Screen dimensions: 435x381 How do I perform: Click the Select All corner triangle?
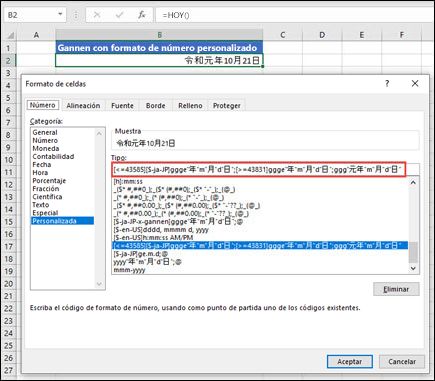[11, 35]
